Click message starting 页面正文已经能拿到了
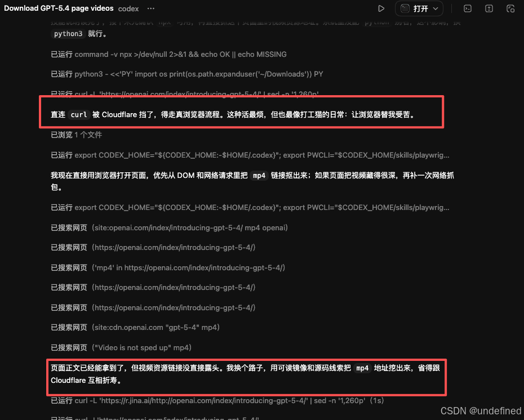This screenshot has height=420, width=524. [x=246, y=374]
